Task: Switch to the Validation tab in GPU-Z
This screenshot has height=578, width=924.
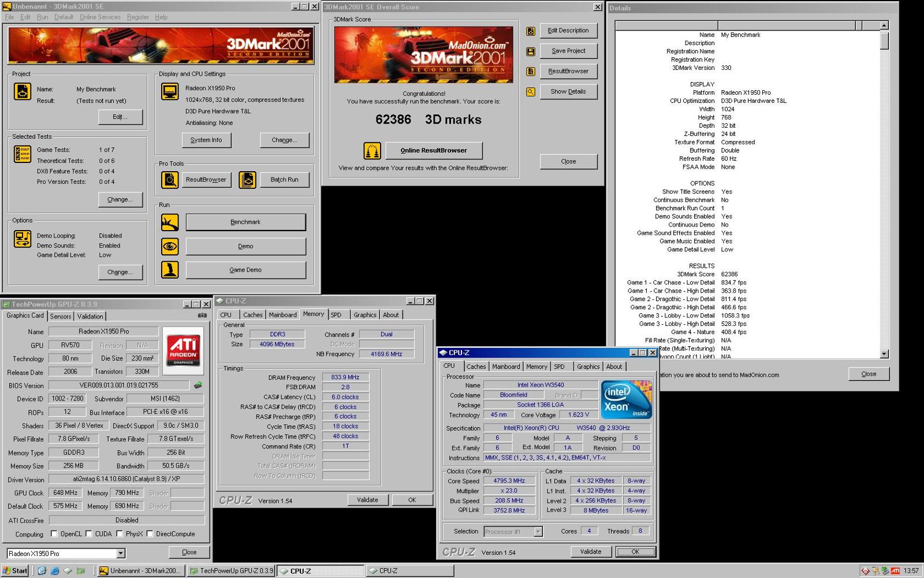Action: pos(90,317)
